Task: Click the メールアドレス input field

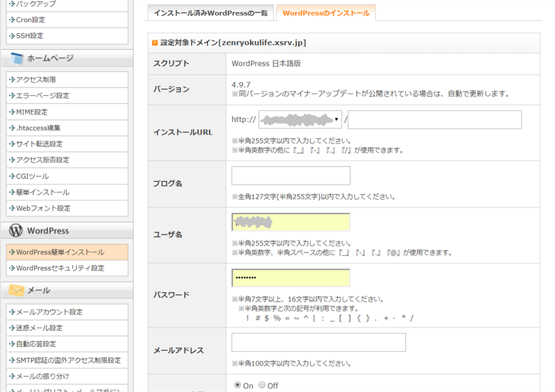Action: pyautogui.click(x=318, y=343)
